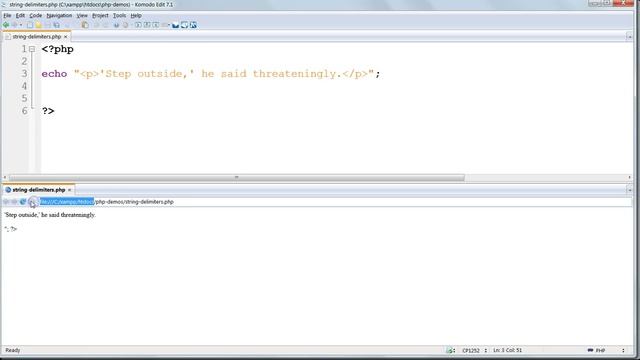Click the ?> closing tag on line 6
This screenshot has height=360, width=640.
click(x=48, y=111)
